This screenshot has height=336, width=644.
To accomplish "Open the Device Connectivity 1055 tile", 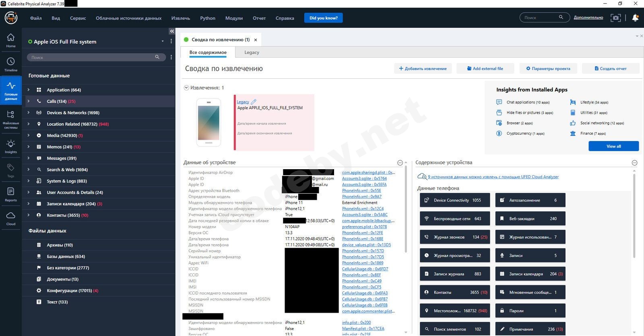I will (x=455, y=200).
